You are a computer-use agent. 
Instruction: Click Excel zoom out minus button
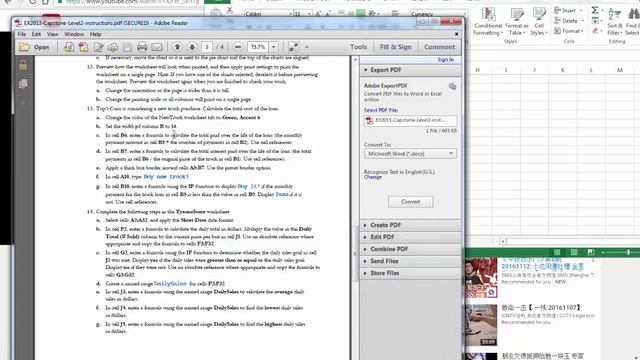(x=603, y=252)
